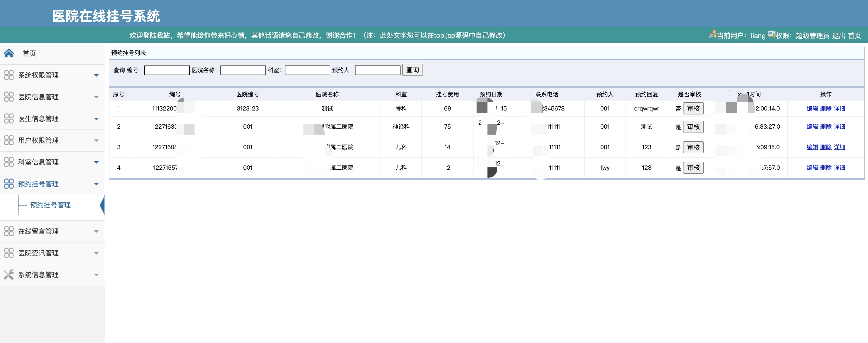This screenshot has width=868, height=343.
Task: Click the 用户权限管理 grid icon
Action: [9, 140]
